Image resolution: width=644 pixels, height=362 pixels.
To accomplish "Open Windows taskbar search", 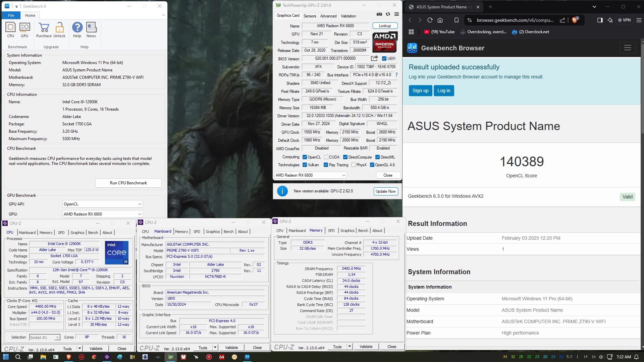I will [x=18, y=357].
